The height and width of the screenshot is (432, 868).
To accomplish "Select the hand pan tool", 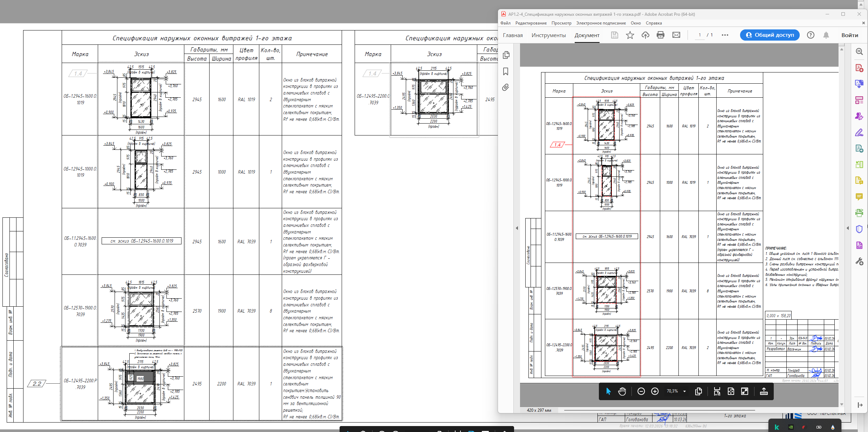I will 622,391.
